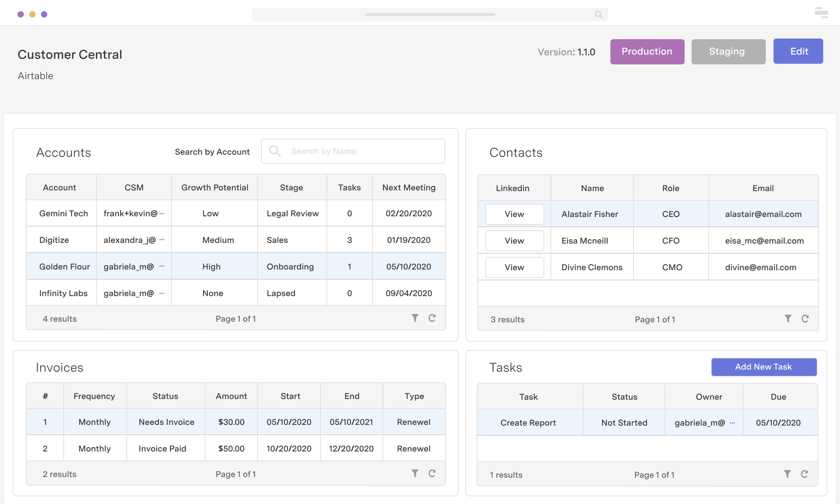Expand Gemini Tech CSM email ellipsis

point(162,213)
